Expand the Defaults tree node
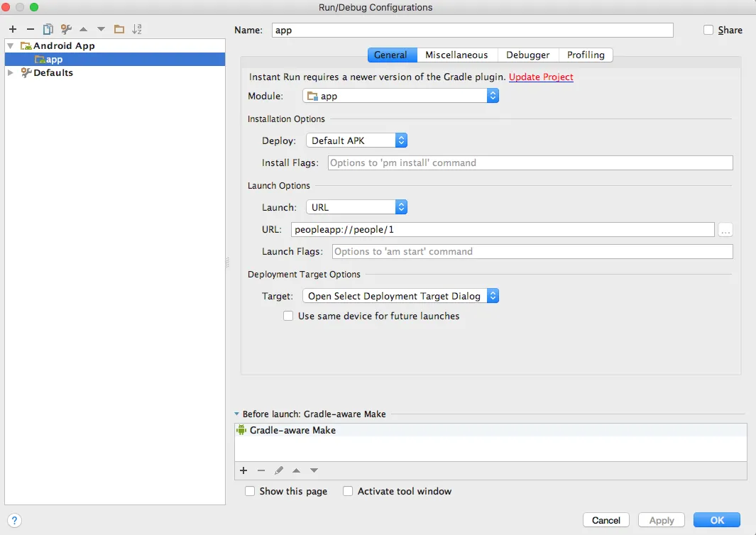This screenshot has width=756, height=535. (11, 73)
